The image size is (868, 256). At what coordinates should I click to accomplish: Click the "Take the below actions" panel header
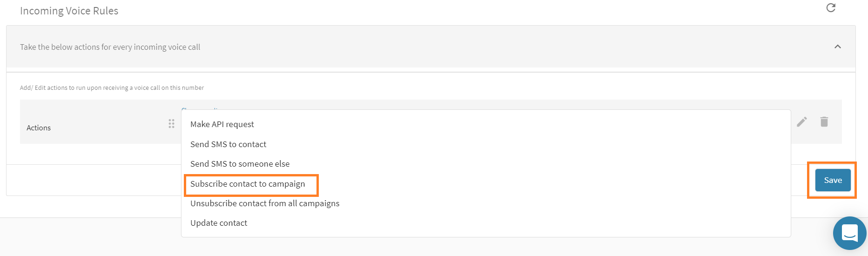tap(110, 47)
